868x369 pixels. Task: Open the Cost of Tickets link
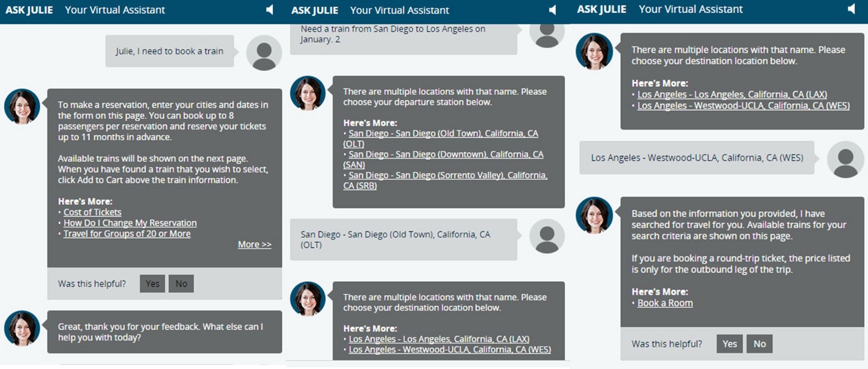pos(92,212)
